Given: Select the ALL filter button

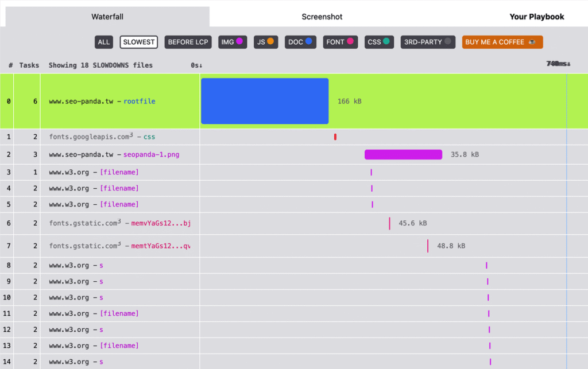Looking at the screenshot, I should pos(103,42).
